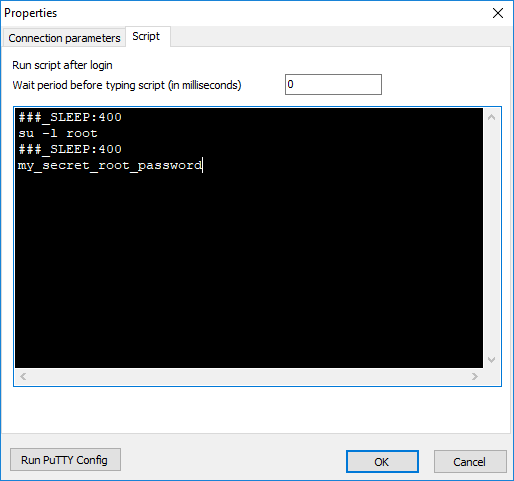Click the horizontal scrollbar track
This screenshot has width=514, height=481.
tap(249, 377)
